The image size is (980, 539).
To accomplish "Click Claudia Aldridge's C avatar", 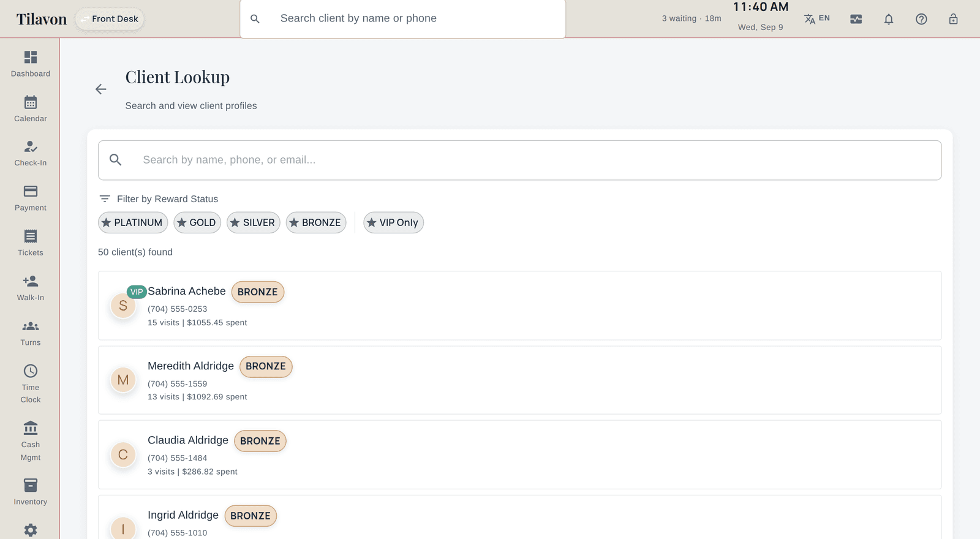I will point(123,454).
